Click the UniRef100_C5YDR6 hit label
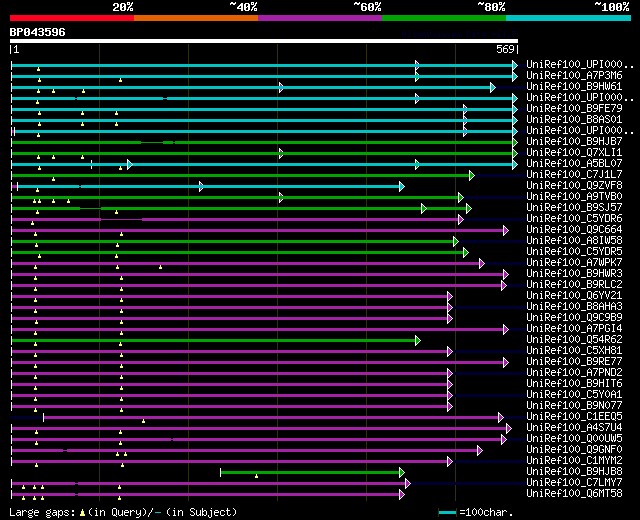 click(574, 219)
